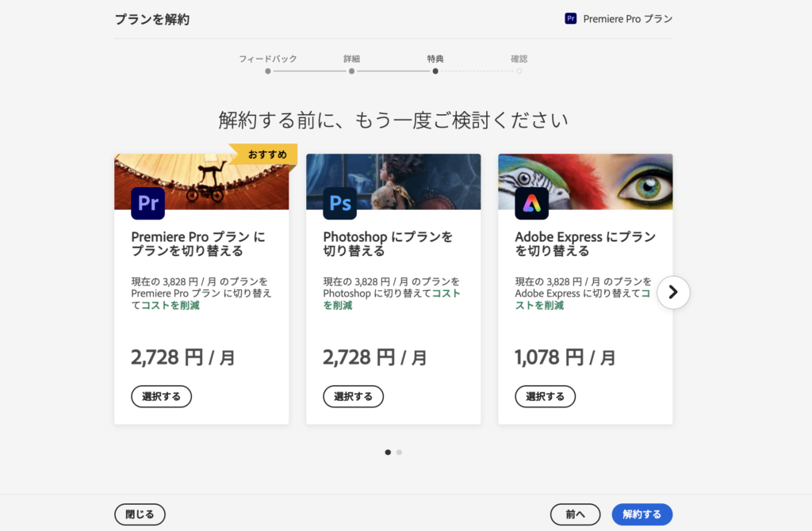Switch to the second carousel page dot
This screenshot has width=812, height=531.
click(400, 453)
